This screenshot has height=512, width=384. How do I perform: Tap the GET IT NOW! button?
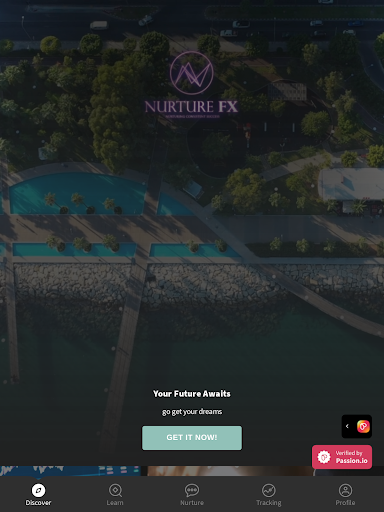[192, 438]
